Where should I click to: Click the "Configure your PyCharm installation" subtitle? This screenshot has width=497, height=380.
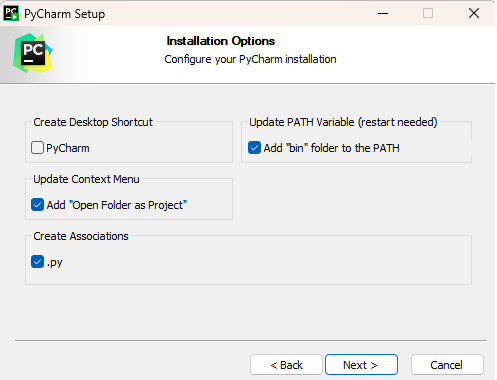pos(250,59)
